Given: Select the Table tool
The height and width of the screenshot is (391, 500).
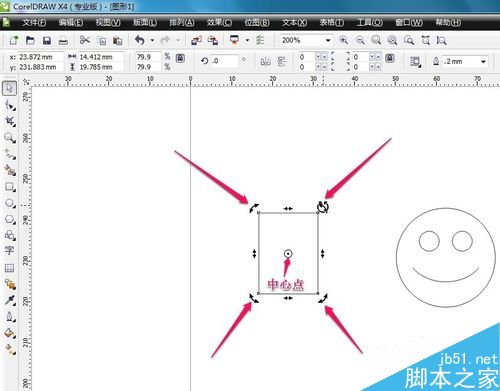Looking at the screenshot, I should tap(9, 268).
